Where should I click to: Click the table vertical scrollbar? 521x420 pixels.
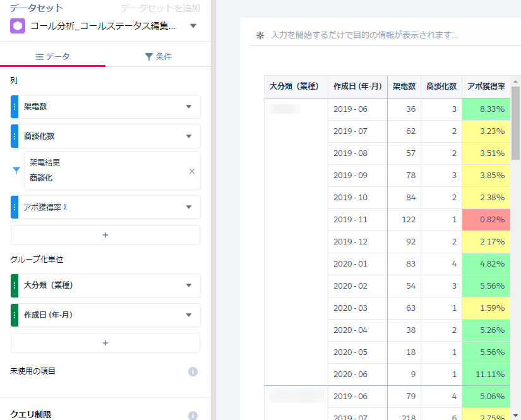(515, 126)
